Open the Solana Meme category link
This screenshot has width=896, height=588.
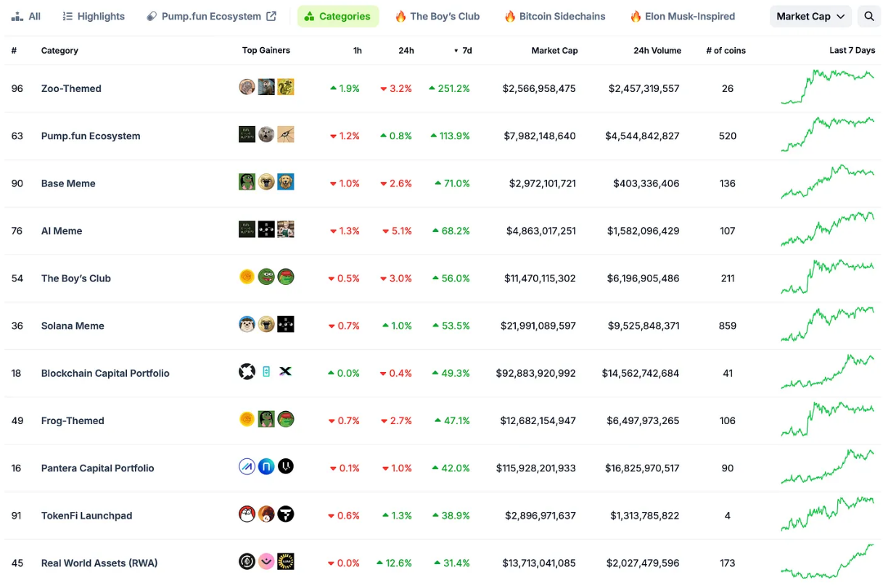coord(73,326)
